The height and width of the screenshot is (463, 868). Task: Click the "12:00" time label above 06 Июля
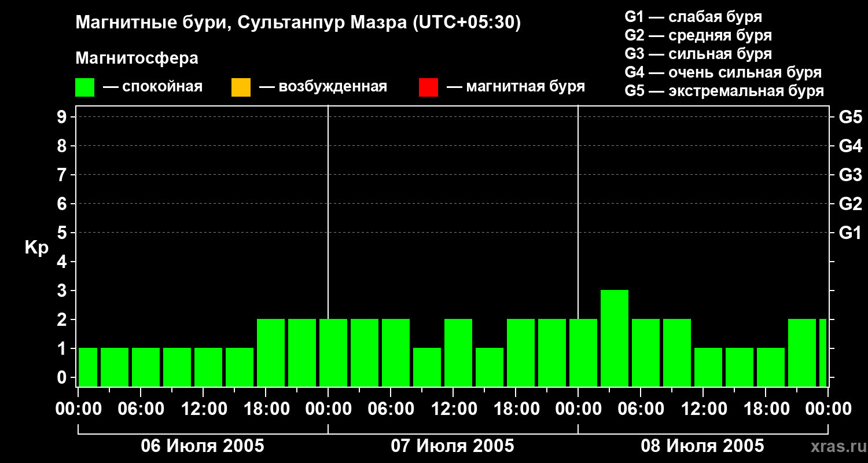coord(204,409)
